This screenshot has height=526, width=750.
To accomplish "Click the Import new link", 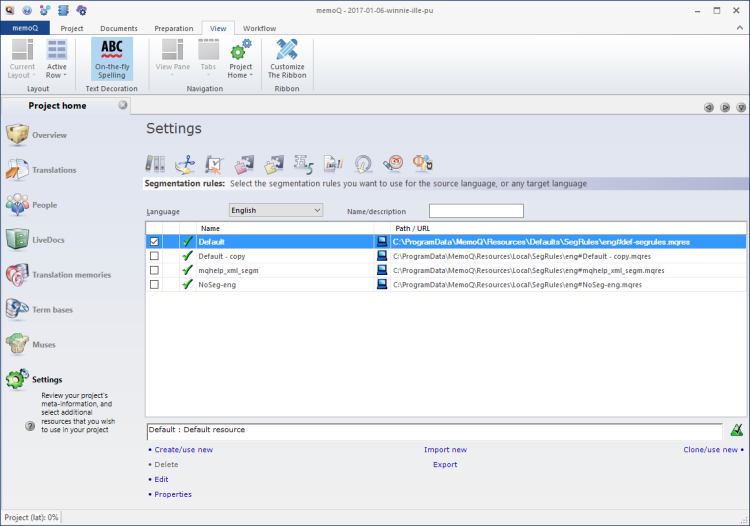I will (x=445, y=450).
